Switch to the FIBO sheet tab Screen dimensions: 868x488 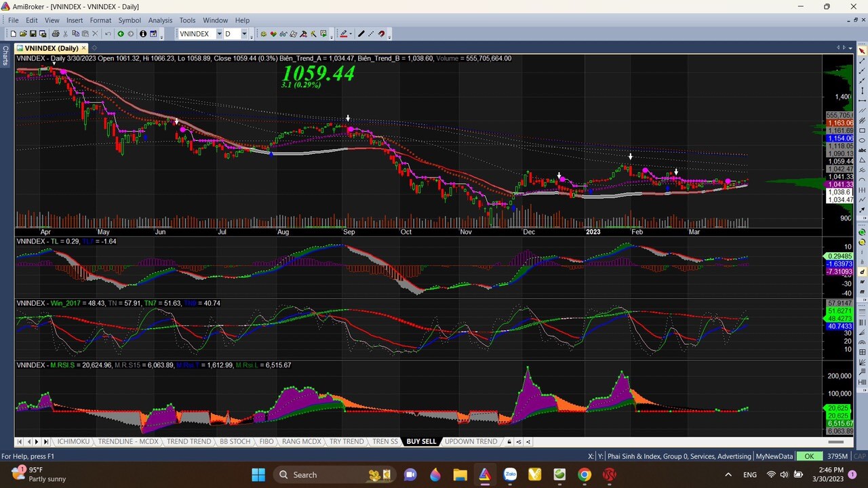point(267,441)
